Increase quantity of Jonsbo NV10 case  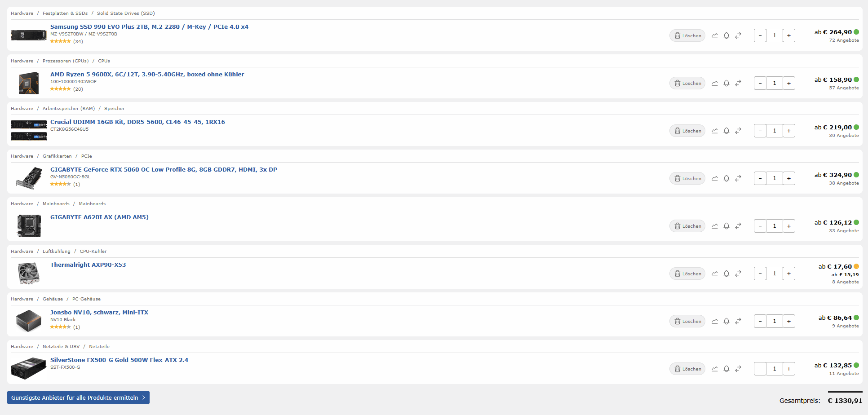(x=789, y=321)
